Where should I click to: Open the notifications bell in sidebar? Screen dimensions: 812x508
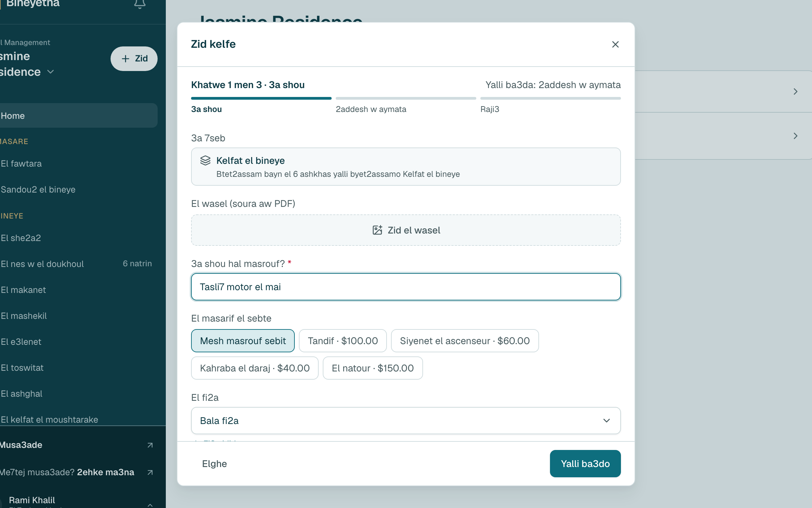(x=140, y=4)
